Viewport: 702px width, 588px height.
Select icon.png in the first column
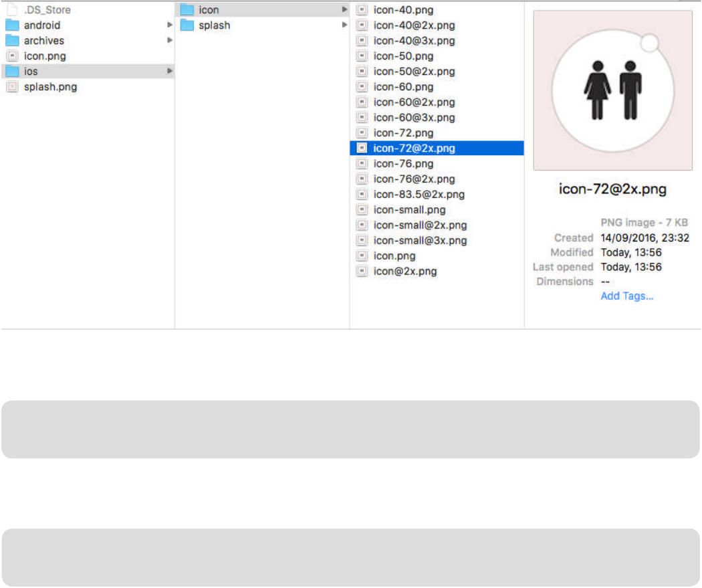click(x=45, y=56)
